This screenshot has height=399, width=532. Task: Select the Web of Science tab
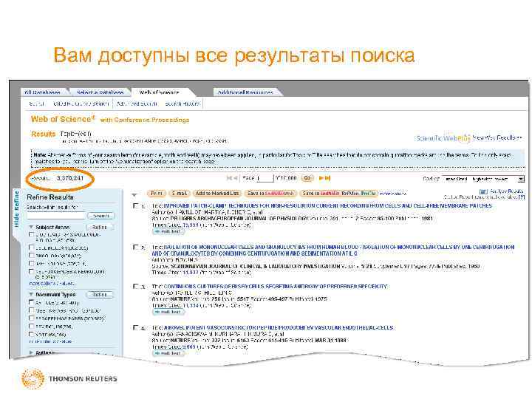click(159, 92)
